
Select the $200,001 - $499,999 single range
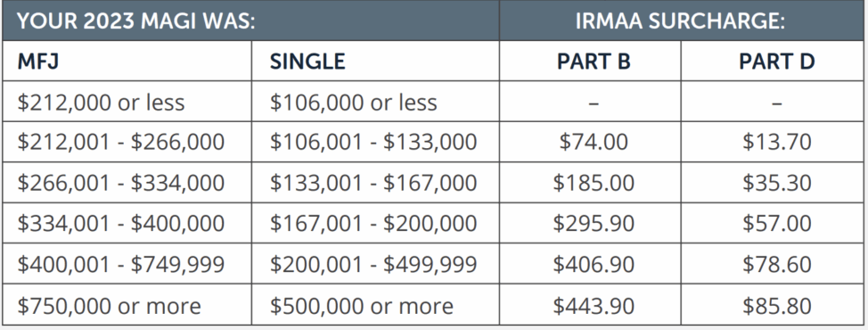[373, 265]
